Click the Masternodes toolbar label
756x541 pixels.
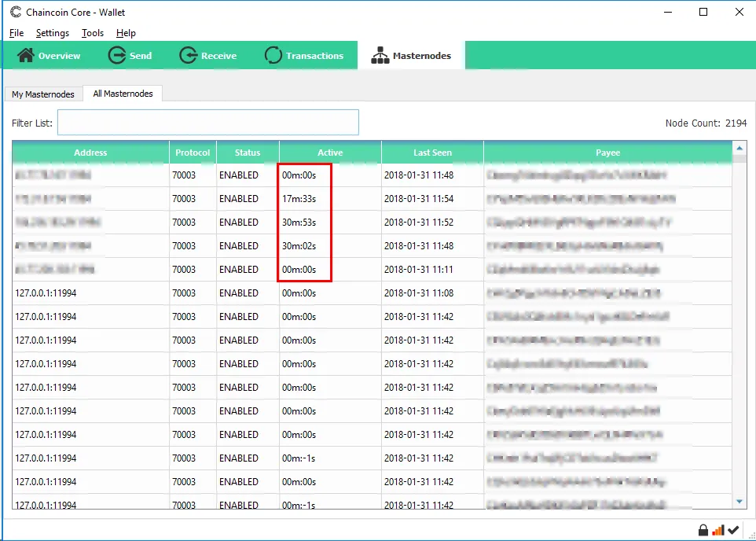click(x=422, y=56)
